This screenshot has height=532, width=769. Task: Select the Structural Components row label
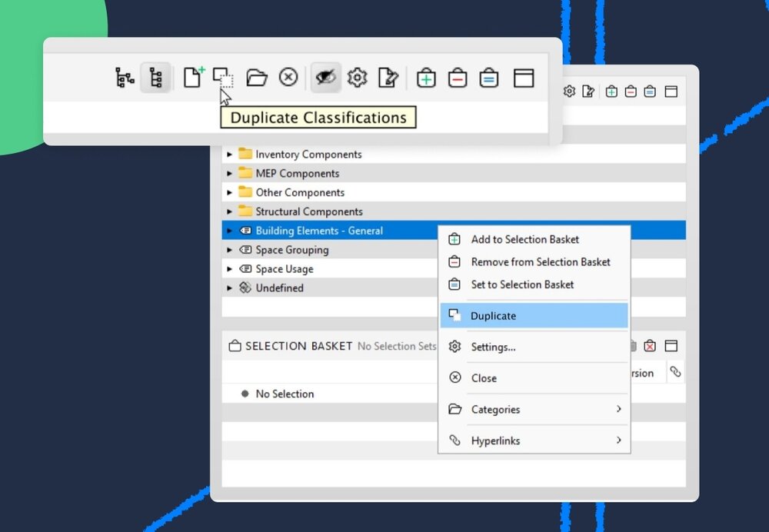[x=309, y=212]
